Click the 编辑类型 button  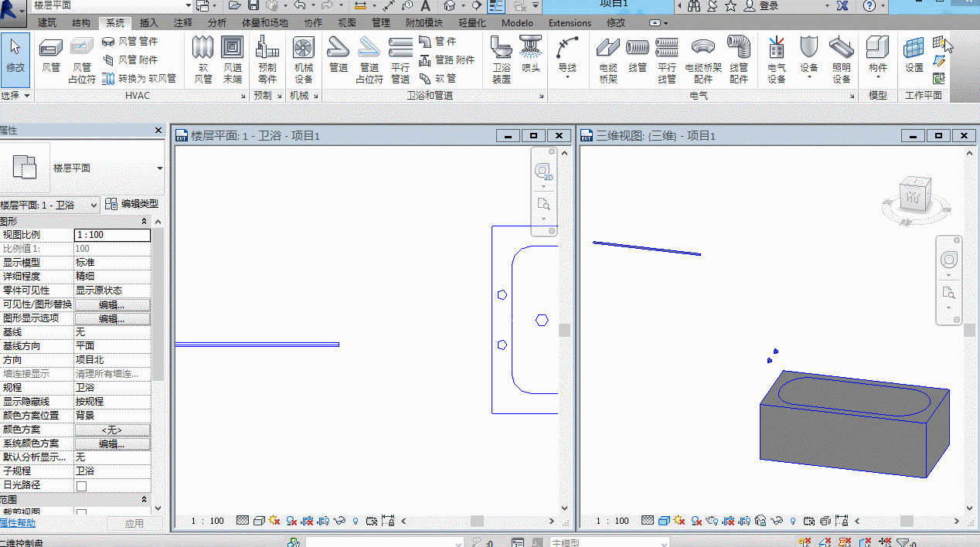[x=132, y=204]
